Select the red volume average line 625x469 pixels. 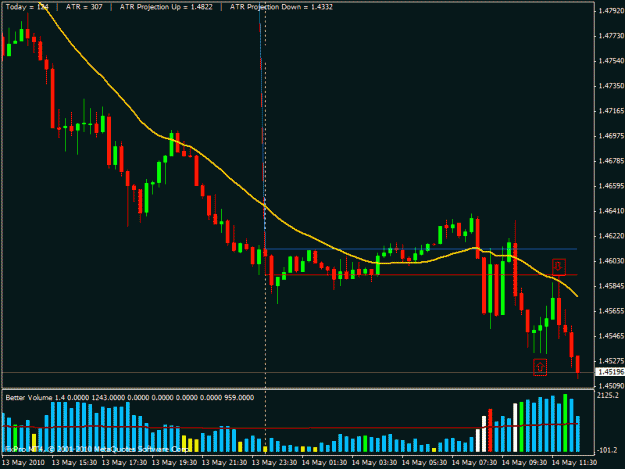(x=290, y=428)
